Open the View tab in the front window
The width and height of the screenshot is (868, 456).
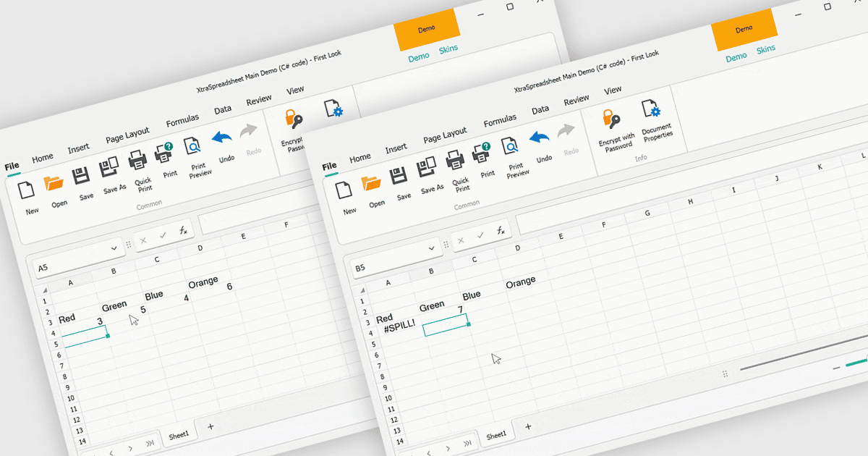(613, 90)
